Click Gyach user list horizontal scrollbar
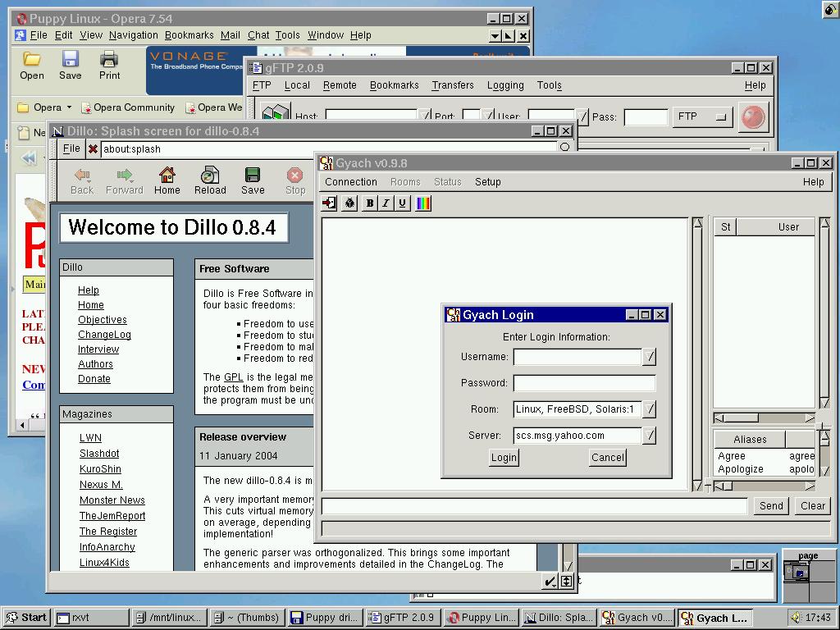840x630 pixels. 765,418
